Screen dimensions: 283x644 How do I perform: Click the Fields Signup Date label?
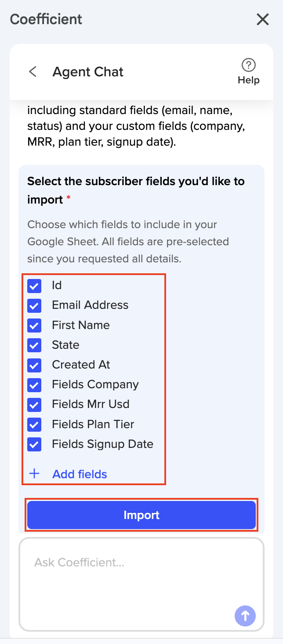click(102, 444)
